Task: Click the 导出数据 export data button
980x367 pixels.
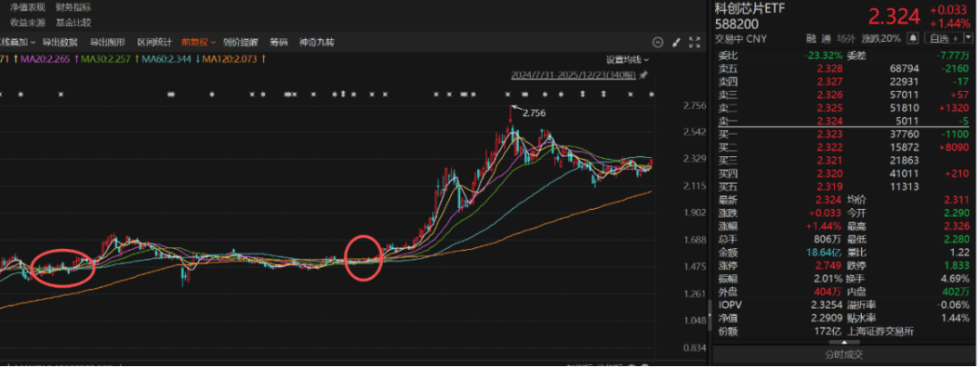Action: click(60, 42)
